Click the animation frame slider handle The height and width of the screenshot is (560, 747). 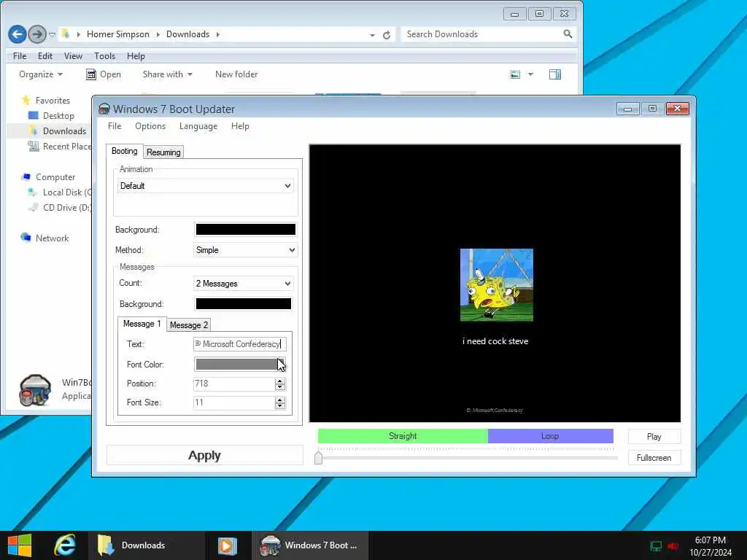pos(318,458)
